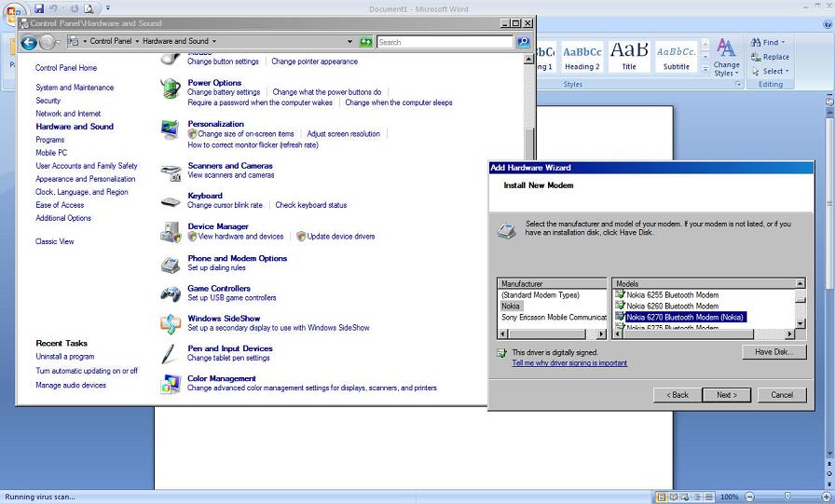835x504 pixels.
Task: Open Manage audio devices
Action: (71, 385)
